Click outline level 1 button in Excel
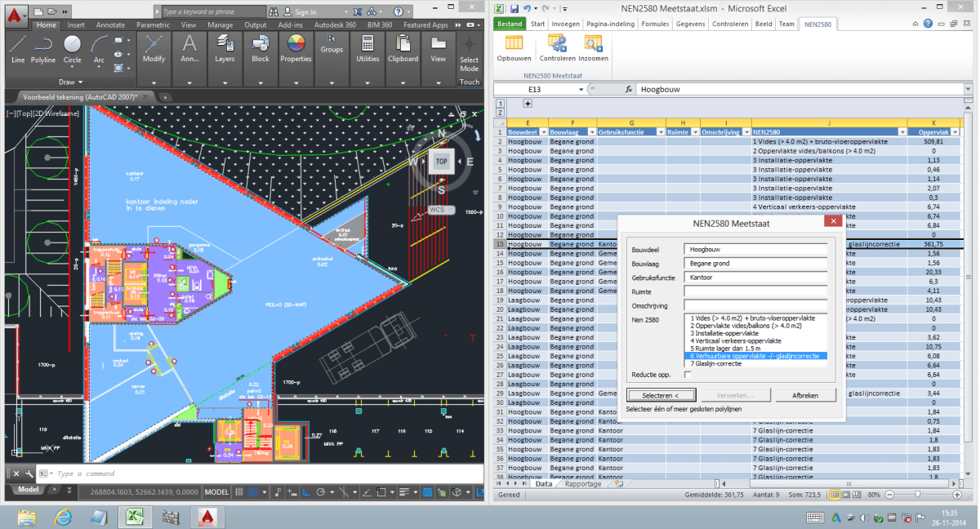 (x=501, y=104)
